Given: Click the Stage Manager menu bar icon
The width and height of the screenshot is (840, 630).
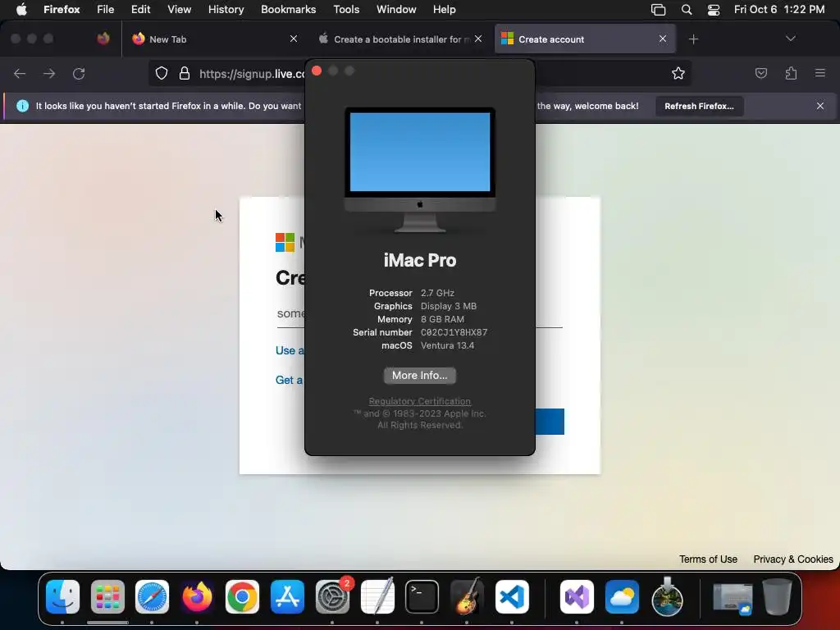Looking at the screenshot, I should (659, 10).
